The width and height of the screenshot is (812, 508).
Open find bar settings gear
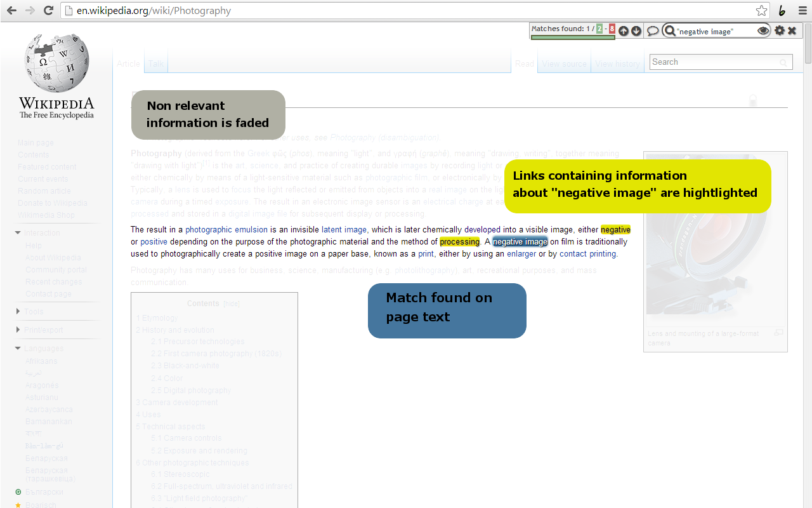coord(780,30)
